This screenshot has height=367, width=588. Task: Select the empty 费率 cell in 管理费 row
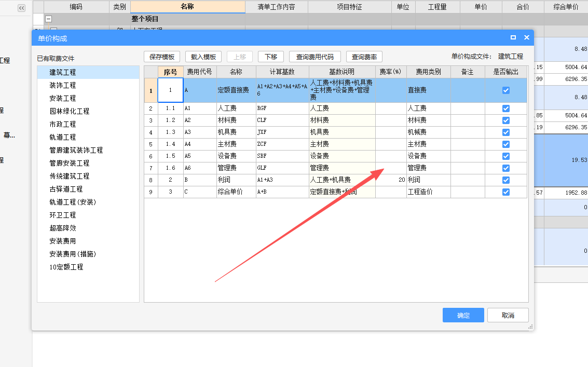pos(391,168)
